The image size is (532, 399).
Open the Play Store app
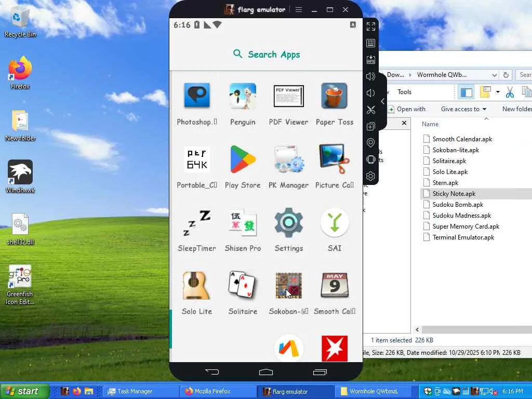243,159
